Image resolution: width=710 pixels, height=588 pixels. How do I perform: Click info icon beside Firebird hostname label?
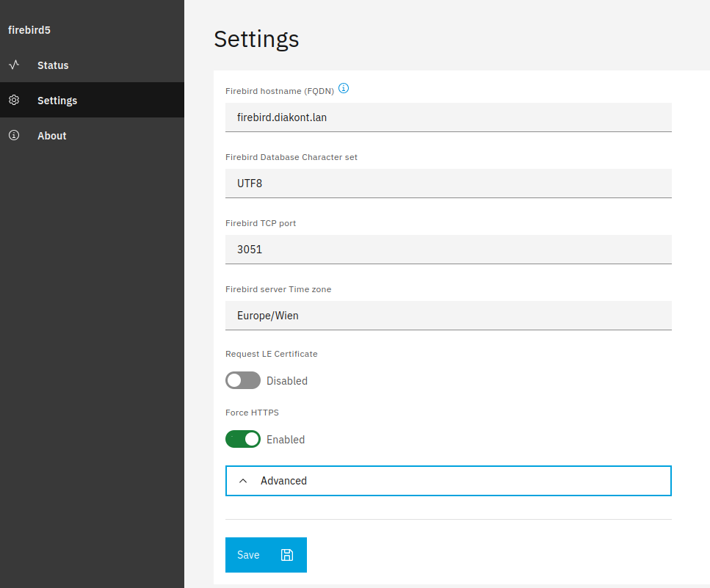point(344,89)
